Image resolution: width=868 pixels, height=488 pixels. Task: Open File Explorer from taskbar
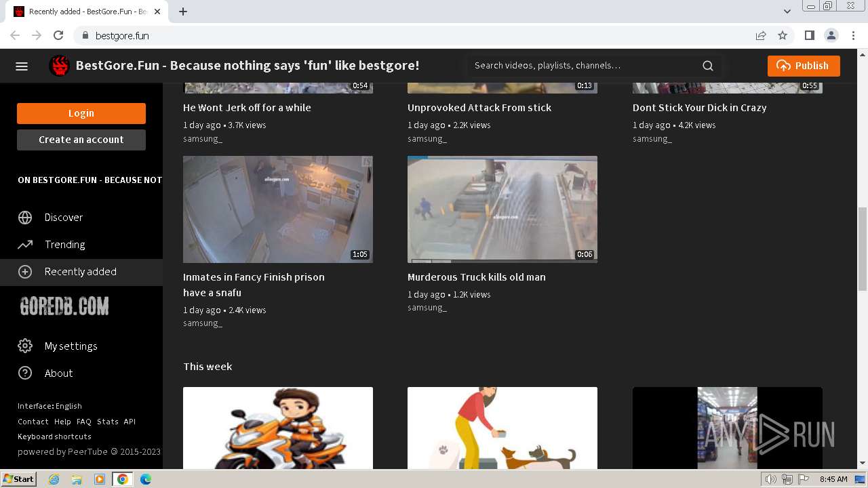pyautogui.click(x=77, y=479)
